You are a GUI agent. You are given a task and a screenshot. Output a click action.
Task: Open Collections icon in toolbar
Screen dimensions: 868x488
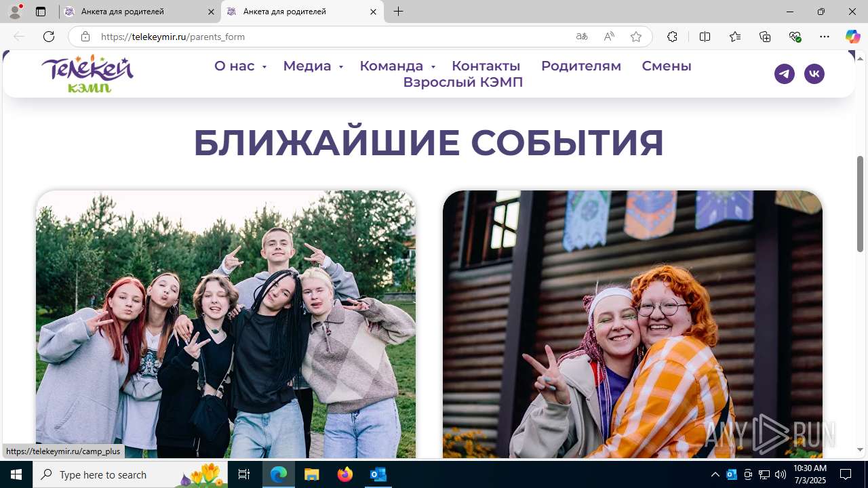tap(765, 37)
